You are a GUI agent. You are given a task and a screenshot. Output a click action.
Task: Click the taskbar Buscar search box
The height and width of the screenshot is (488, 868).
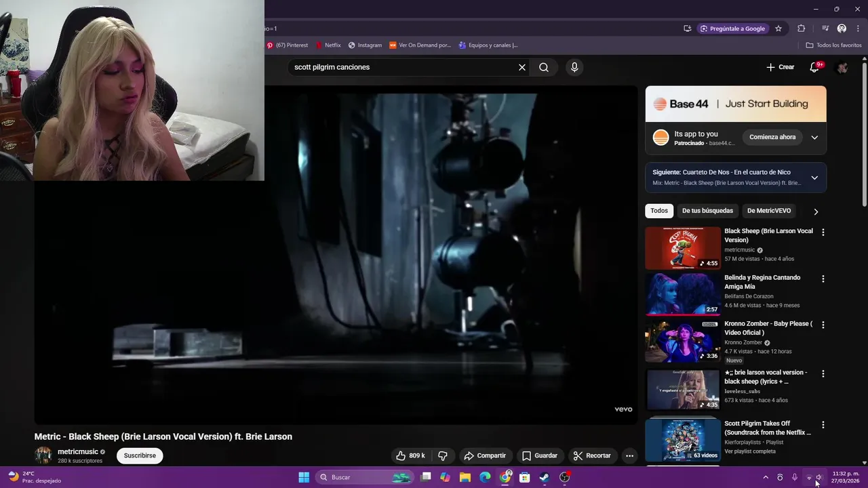pyautogui.click(x=365, y=477)
